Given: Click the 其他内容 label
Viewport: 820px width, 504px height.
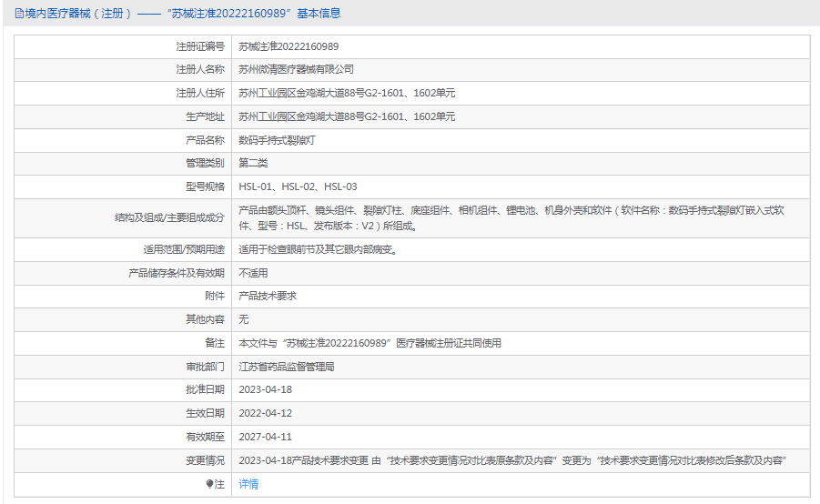Looking at the screenshot, I should [205, 319].
